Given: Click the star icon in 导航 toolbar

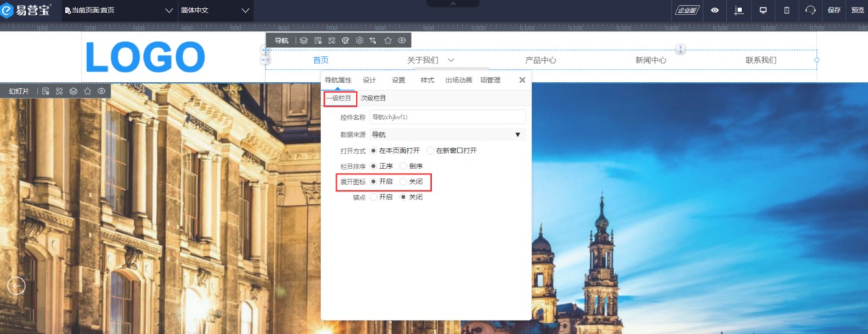Looking at the screenshot, I should point(388,40).
